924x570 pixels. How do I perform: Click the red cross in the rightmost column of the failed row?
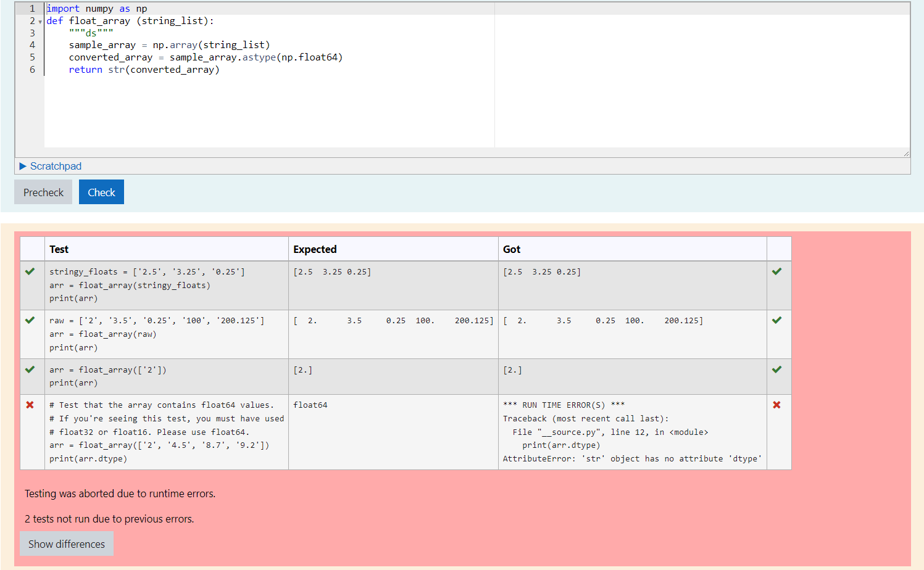778,405
